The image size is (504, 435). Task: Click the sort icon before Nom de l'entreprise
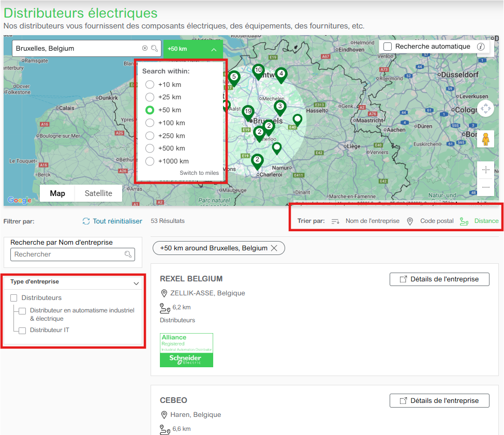click(335, 221)
